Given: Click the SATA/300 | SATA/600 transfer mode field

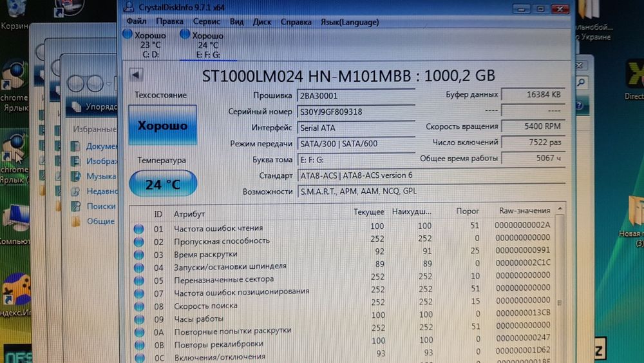Looking at the screenshot, I should pyautogui.click(x=355, y=144).
